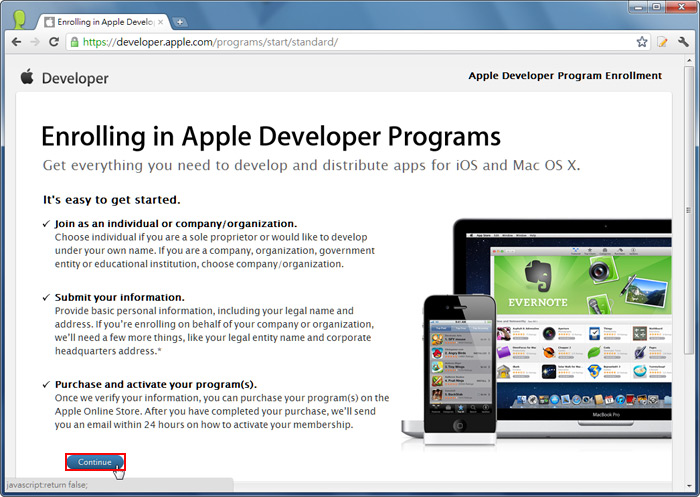Click the scrollbar up arrow

(689, 62)
